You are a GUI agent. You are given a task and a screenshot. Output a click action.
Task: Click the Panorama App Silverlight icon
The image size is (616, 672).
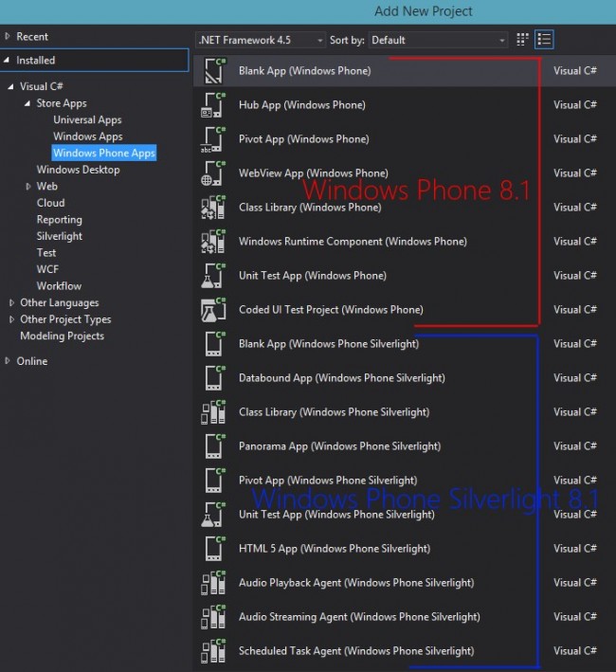[214, 446]
